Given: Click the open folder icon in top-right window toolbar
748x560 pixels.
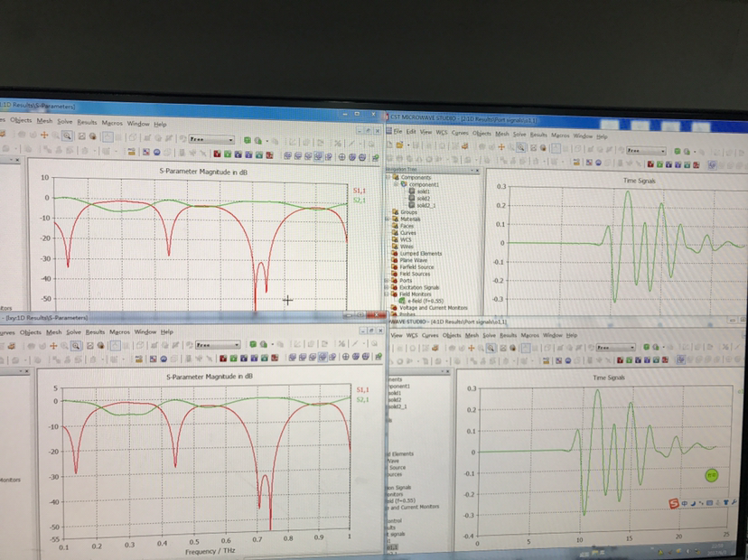Looking at the screenshot, I should click(x=402, y=145).
